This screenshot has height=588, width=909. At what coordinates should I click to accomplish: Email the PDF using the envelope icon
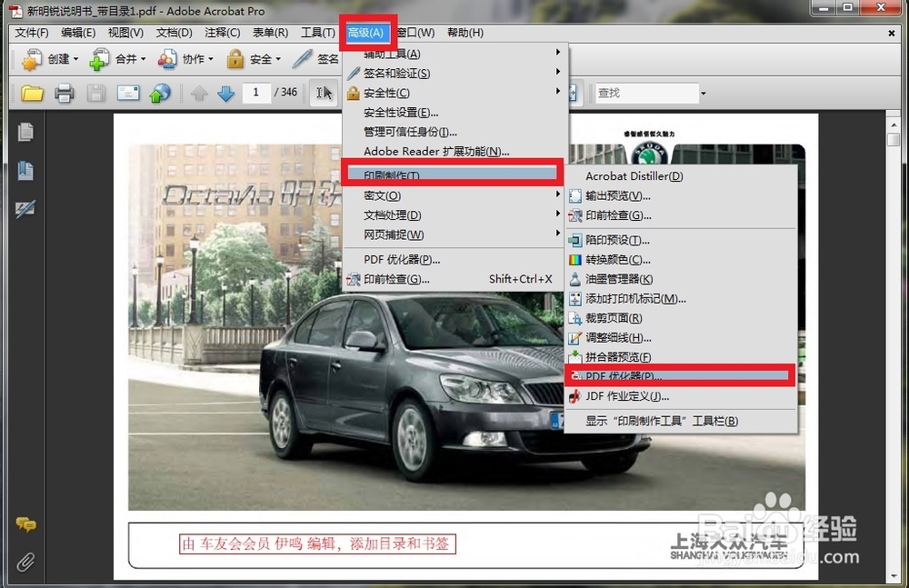point(128,92)
